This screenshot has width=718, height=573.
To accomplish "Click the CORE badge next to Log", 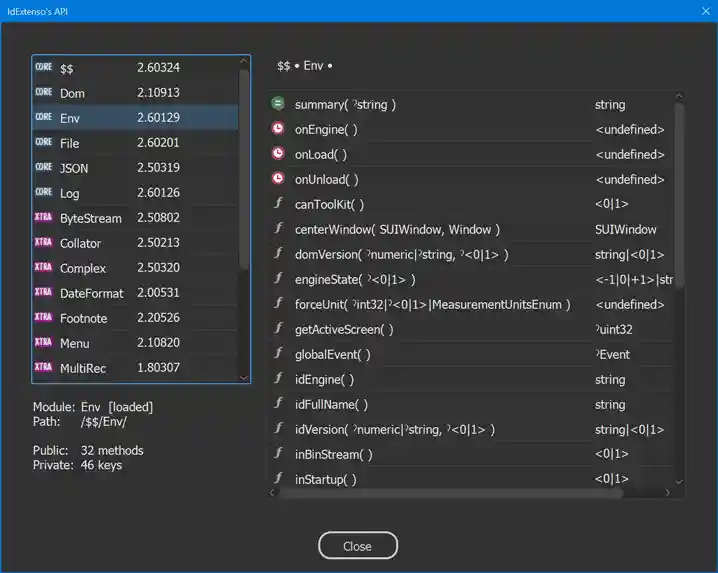I will pos(44,192).
